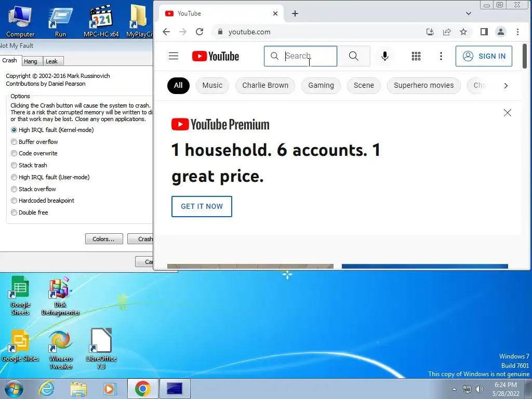This screenshot has width=532, height=399.
Task: Click Chrome forward arrow
Action: pos(183,32)
